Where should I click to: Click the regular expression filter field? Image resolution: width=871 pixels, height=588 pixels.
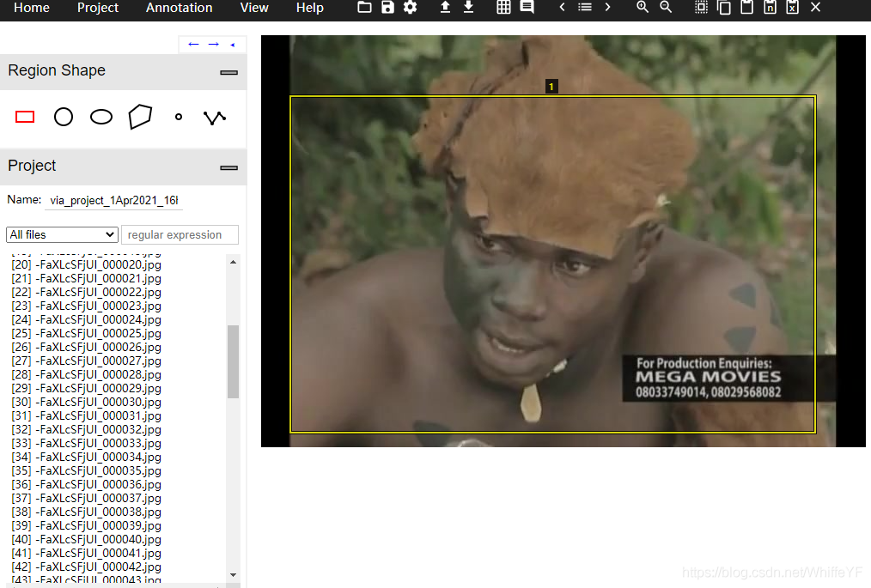[180, 234]
